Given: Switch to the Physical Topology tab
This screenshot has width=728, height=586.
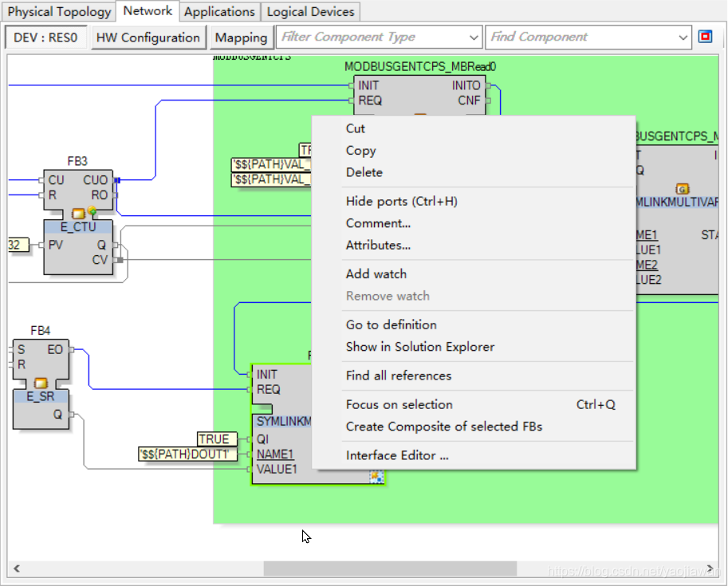Looking at the screenshot, I should (x=59, y=12).
